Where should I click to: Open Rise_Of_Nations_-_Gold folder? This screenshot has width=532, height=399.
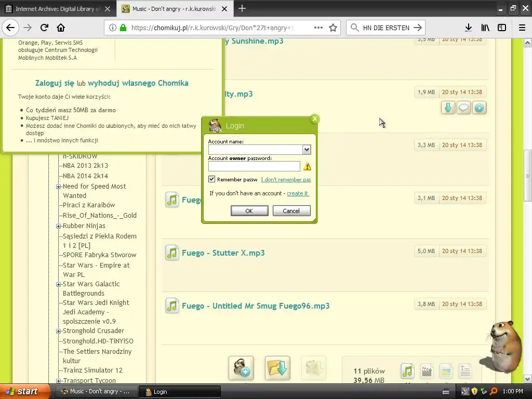pyautogui.click(x=100, y=216)
